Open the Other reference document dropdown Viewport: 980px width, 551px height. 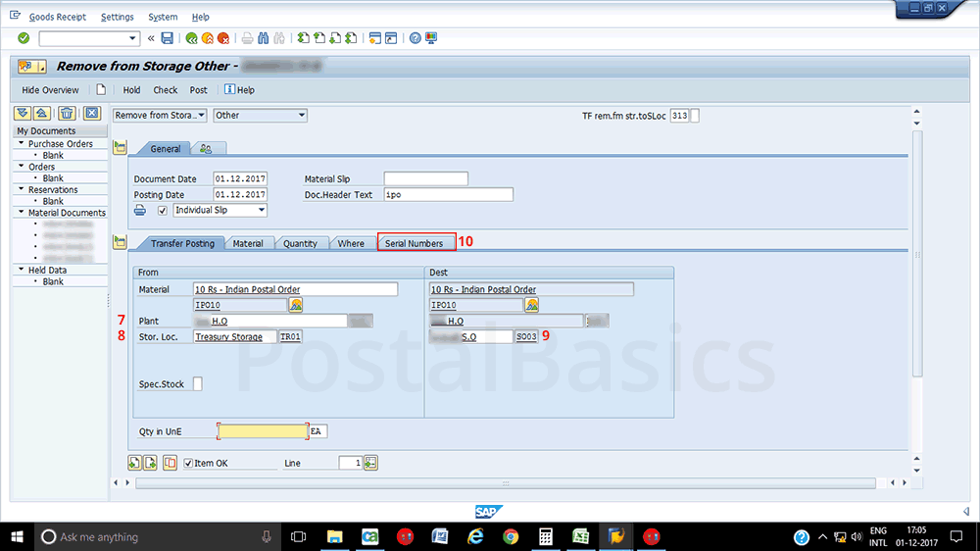point(301,116)
